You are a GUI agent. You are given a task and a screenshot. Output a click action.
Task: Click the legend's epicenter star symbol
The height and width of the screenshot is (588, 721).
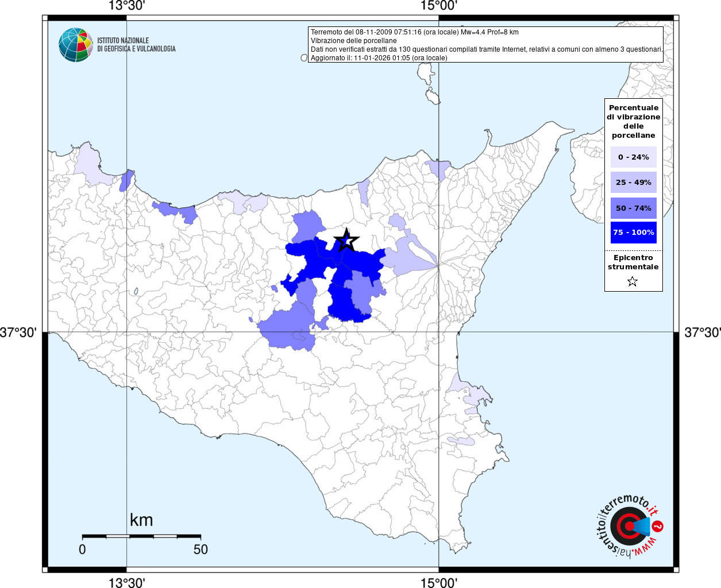pyautogui.click(x=633, y=281)
